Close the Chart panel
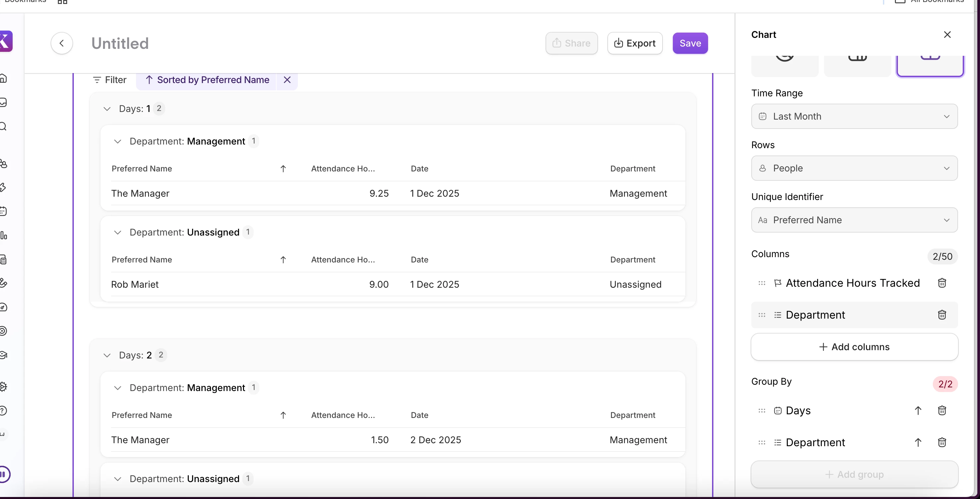This screenshot has height=499, width=980. coord(947,35)
